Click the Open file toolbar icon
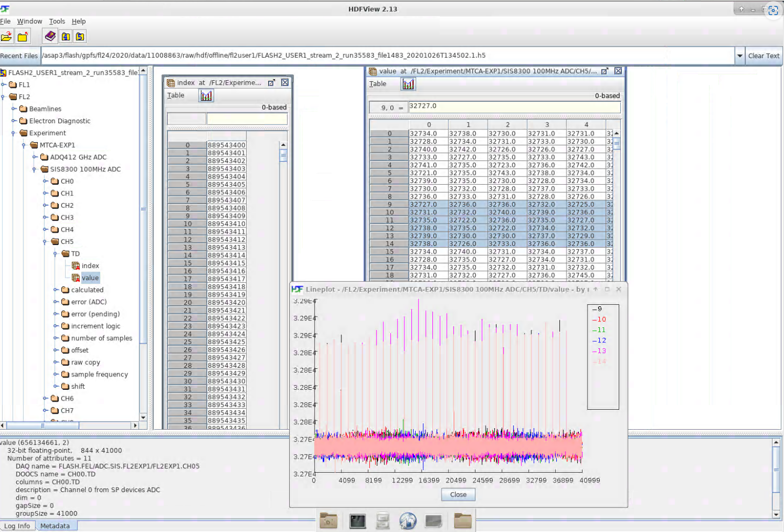The width and height of the screenshot is (784, 532). (x=6, y=37)
